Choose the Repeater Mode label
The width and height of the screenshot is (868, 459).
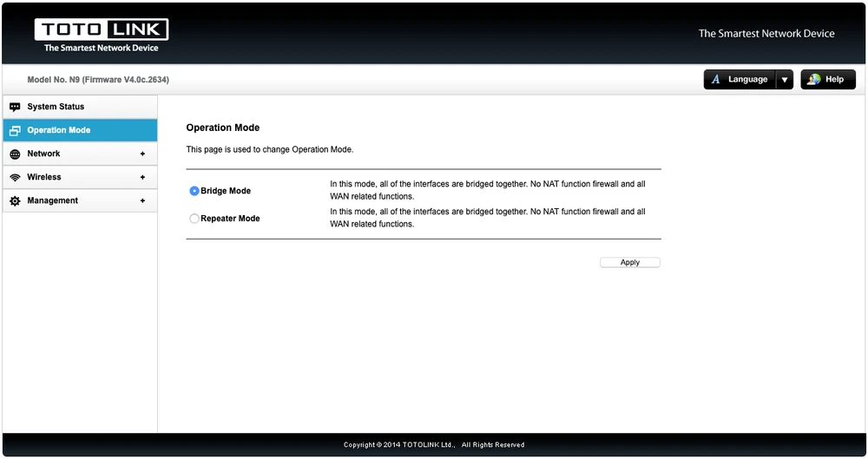tap(230, 219)
